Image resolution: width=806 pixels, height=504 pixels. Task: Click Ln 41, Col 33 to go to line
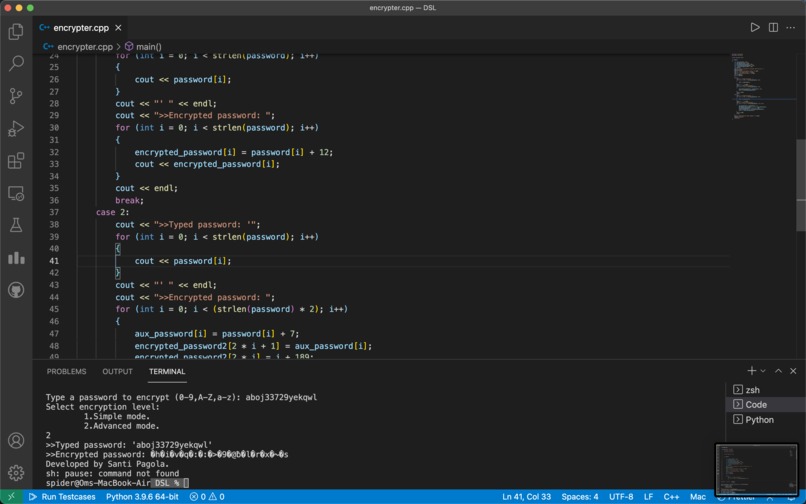point(526,497)
